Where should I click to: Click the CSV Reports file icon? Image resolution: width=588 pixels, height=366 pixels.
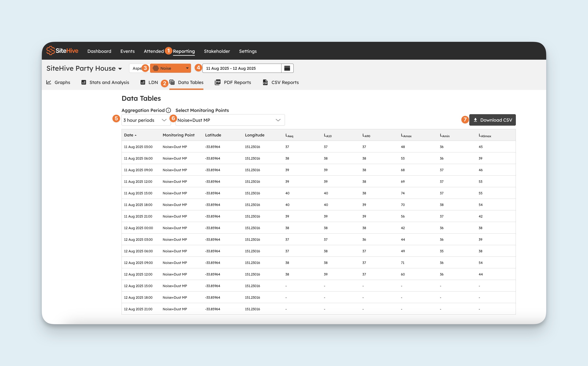(265, 82)
